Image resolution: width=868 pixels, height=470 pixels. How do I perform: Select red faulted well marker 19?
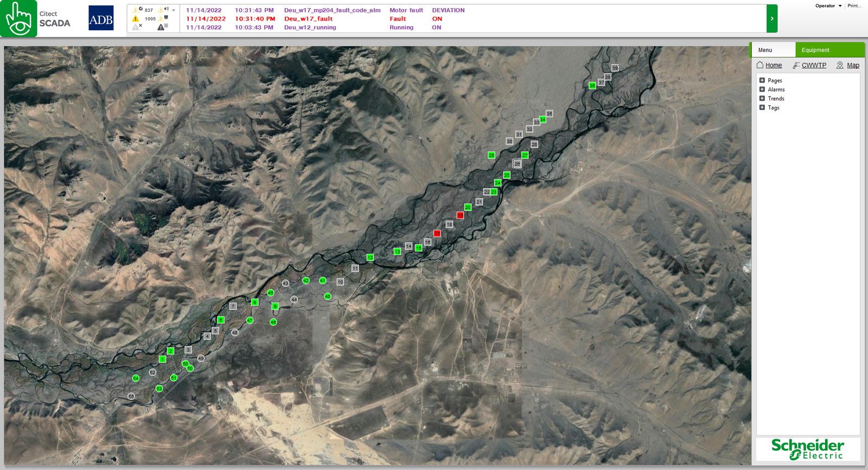click(x=460, y=215)
